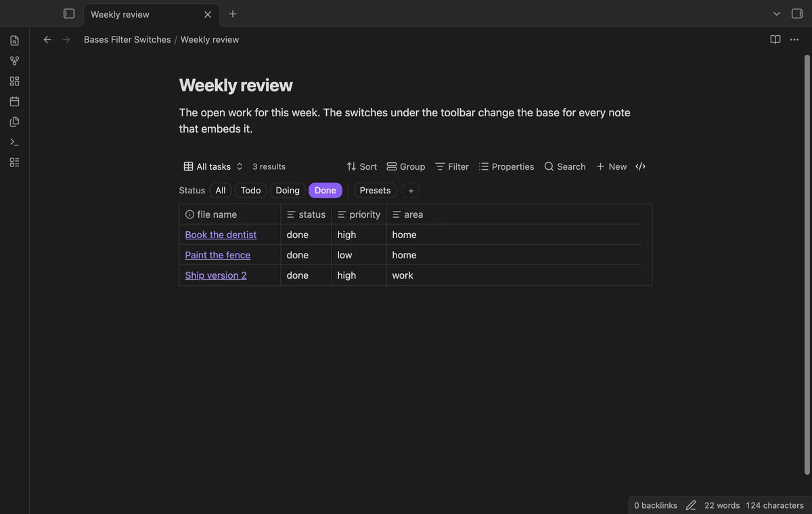Viewport: 812px width, 514px height.
Task: Open the Book the dentist note
Action: pyautogui.click(x=221, y=235)
